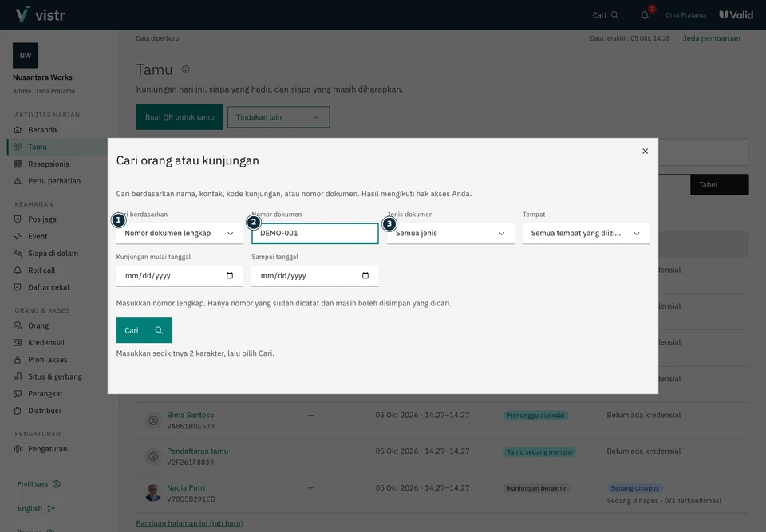Open the Cari berdasarkan dropdown
Viewport: 766px width, 532px height.
pos(180,234)
